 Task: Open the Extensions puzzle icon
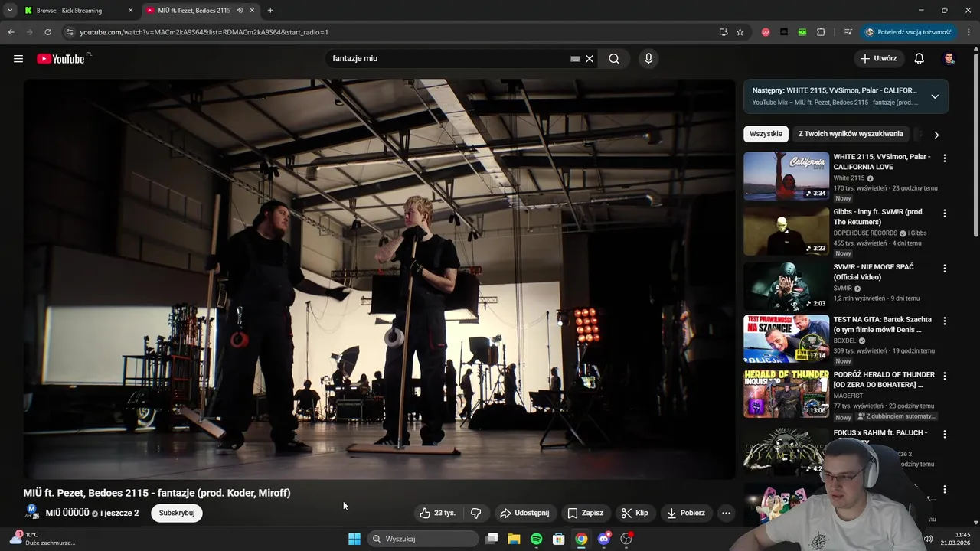821,32
